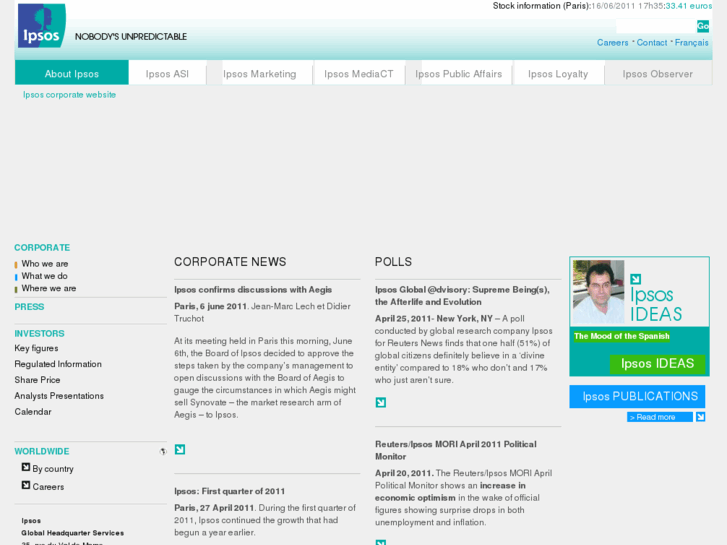
Task: Open the Ipsos MediaCT tab
Action: [359, 74]
